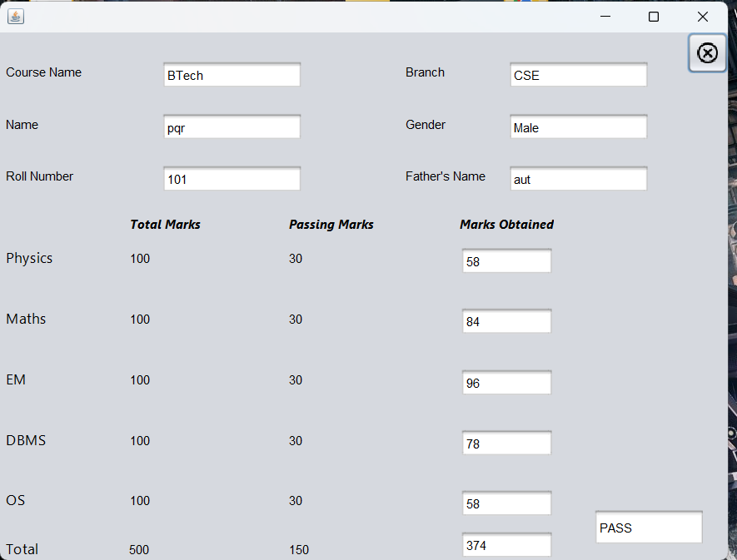This screenshot has height=560, width=737.
Task: Click the Total Marks column header
Action: click(165, 224)
